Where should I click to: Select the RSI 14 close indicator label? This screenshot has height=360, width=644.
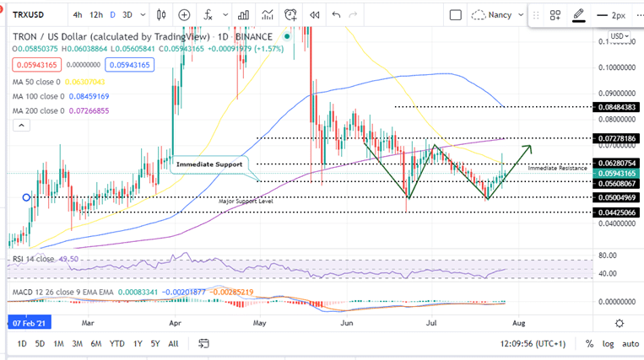click(33, 259)
